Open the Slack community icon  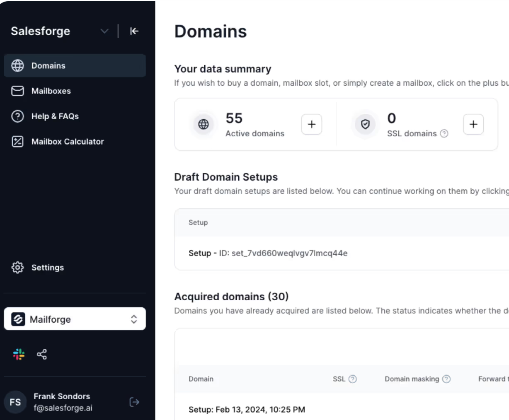point(19,354)
